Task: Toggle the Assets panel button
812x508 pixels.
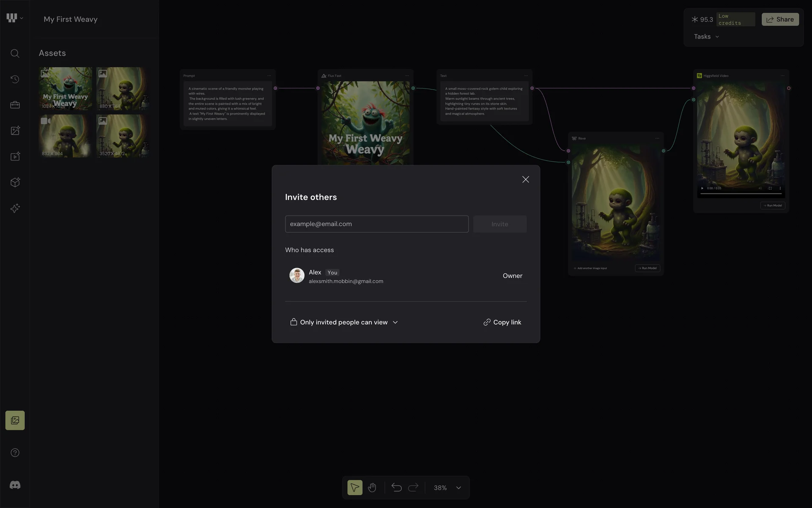Action: pos(15,420)
